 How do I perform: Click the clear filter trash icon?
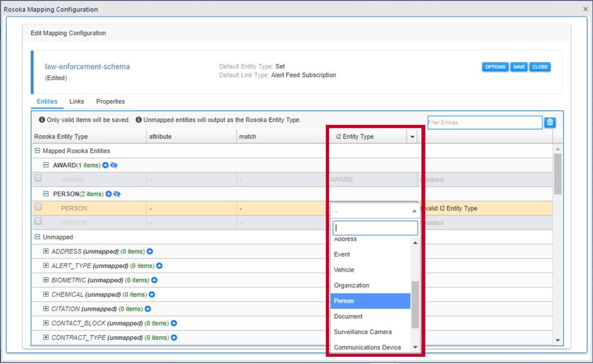tap(550, 122)
